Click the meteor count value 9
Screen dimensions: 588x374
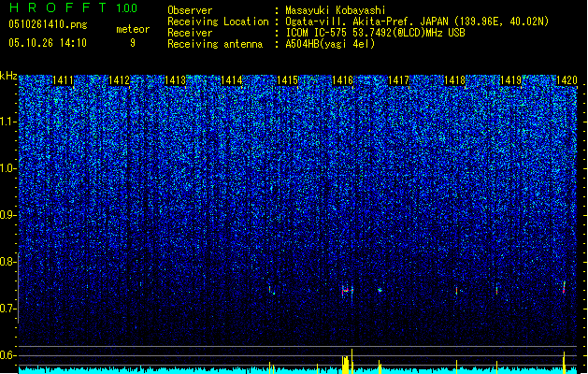coord(133,43)
